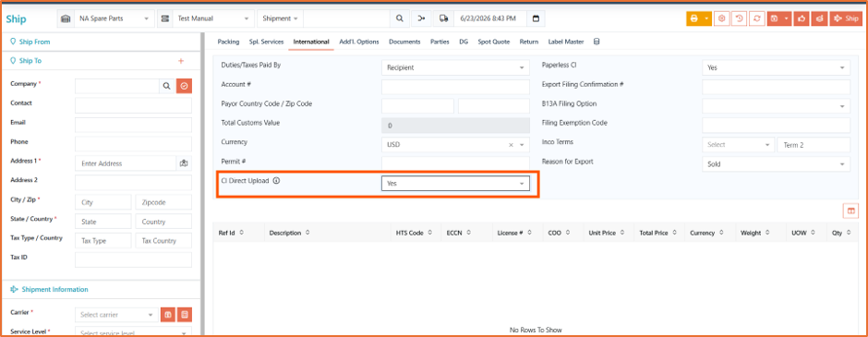Clear the USD currency with X icon

click(512, 145)
